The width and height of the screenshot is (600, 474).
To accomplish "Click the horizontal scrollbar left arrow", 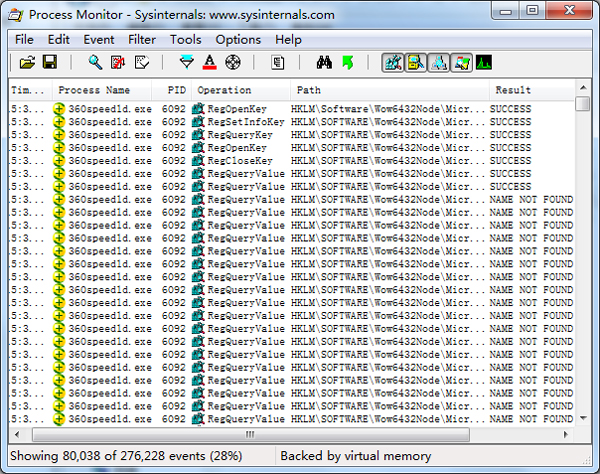I will [x=17, y=434].
